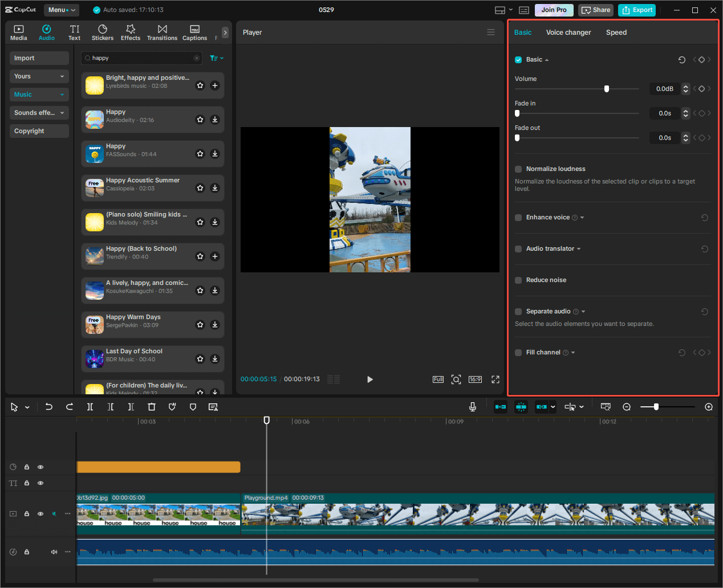Expand the Music category in the sidebar

(x=39, y=94)
